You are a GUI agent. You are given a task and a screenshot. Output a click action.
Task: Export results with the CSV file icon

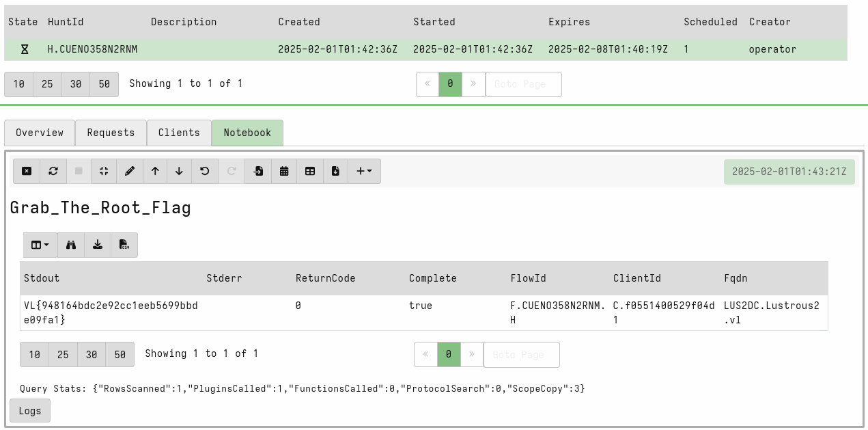coord(124,245)
